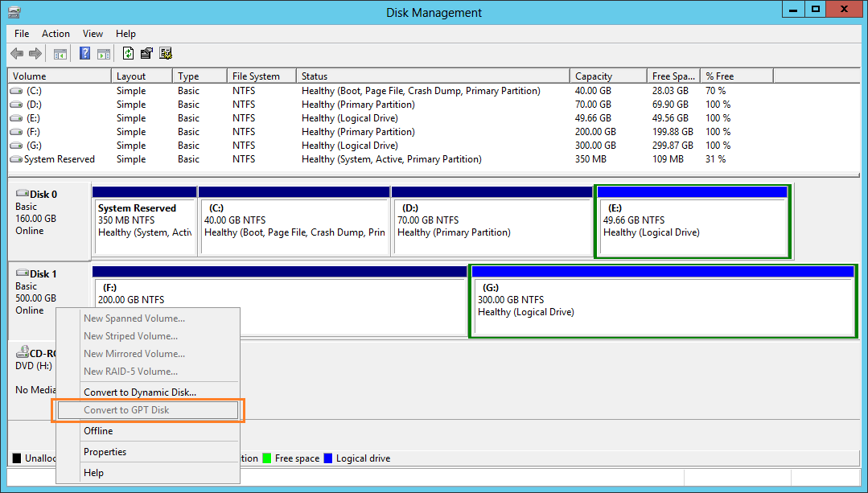The image size is (868, 493).
Task: Select the (C:) 40.00 GB partition block
Action: [x=294, y=221]
